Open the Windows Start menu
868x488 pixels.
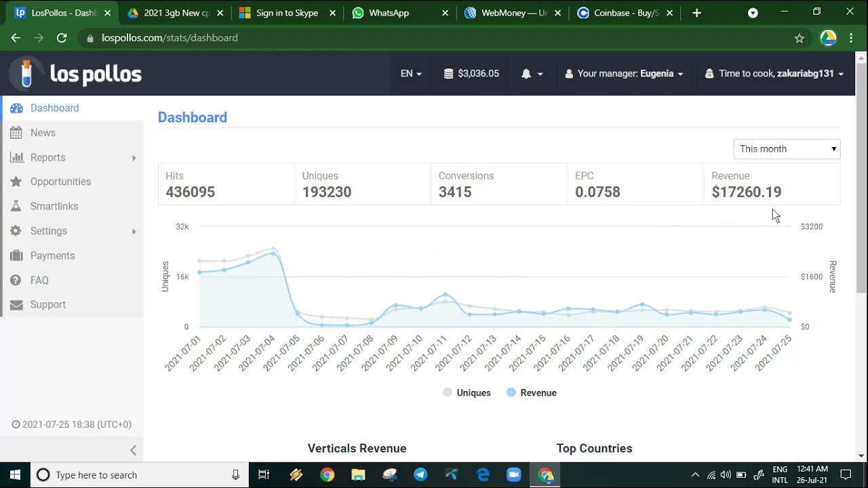tap(15, 475)
